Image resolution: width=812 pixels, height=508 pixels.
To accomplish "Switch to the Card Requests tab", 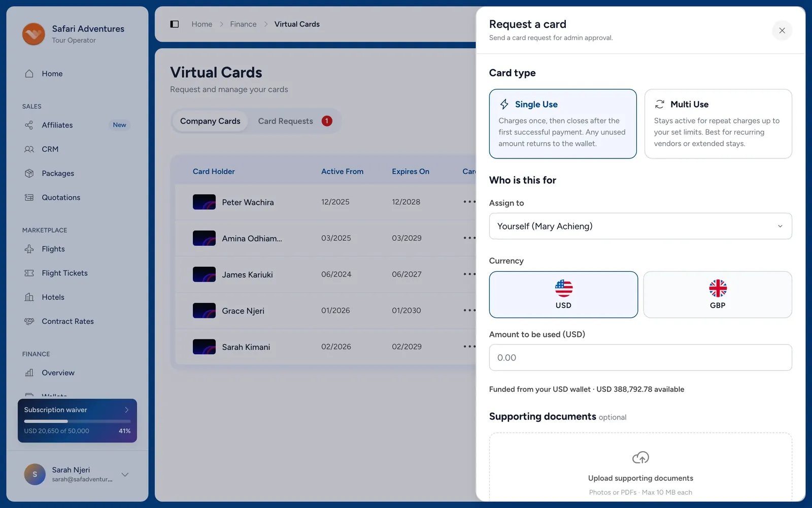I will 295,121.
